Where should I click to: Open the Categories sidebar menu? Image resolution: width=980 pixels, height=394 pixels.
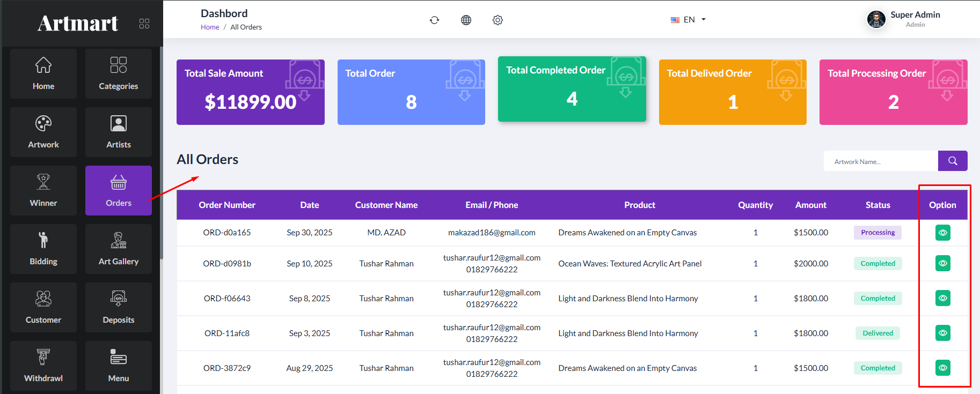point(118,73)
